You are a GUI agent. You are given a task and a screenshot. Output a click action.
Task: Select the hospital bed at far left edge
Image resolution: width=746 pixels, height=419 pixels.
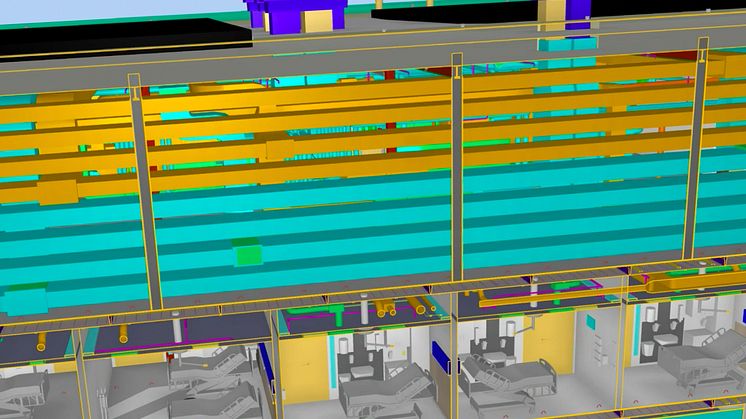[x=22, y=390]
